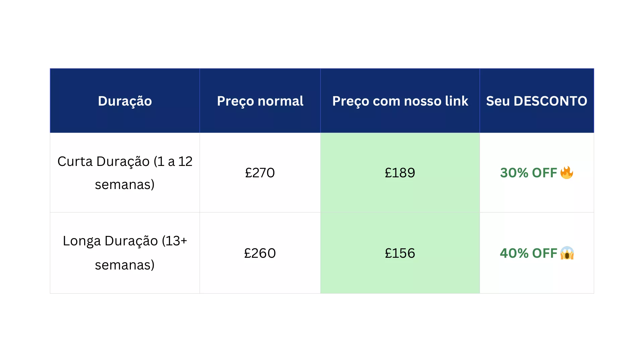The width and height of the screenshot is (644, 362).
Task: Click the fire emoji beside 30% OFF
Action: (x=567, y=173)
